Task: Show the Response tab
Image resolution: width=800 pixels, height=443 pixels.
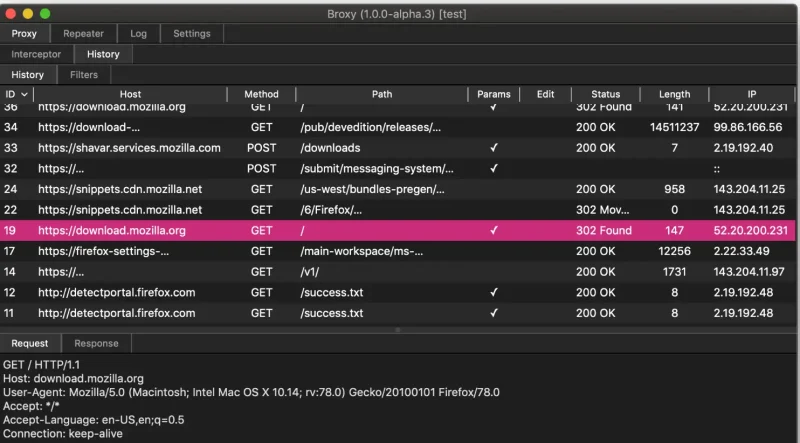Action: [96, 343]
